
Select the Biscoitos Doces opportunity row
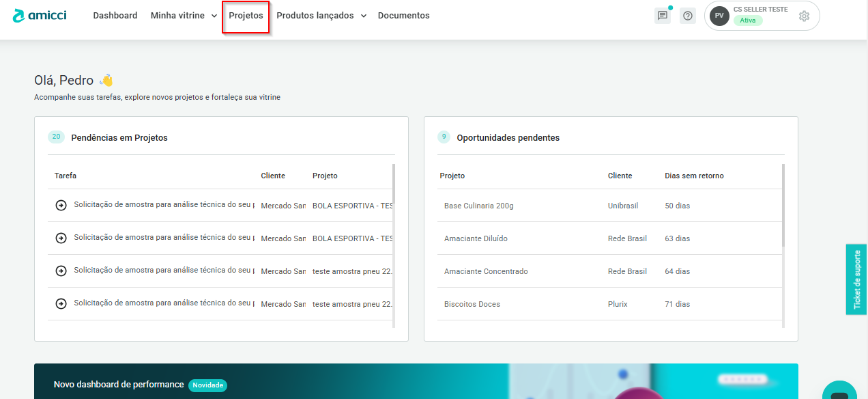tap(472, 304)
